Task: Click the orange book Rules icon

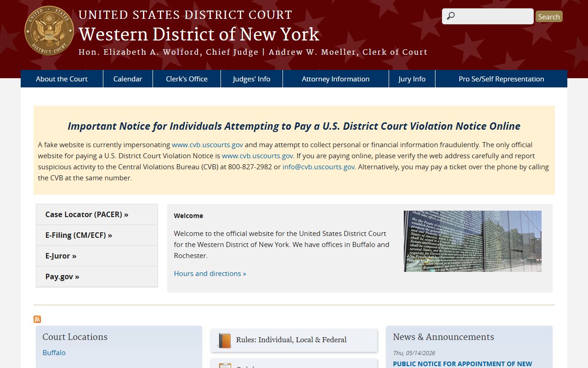Action: tap(225, 340)
